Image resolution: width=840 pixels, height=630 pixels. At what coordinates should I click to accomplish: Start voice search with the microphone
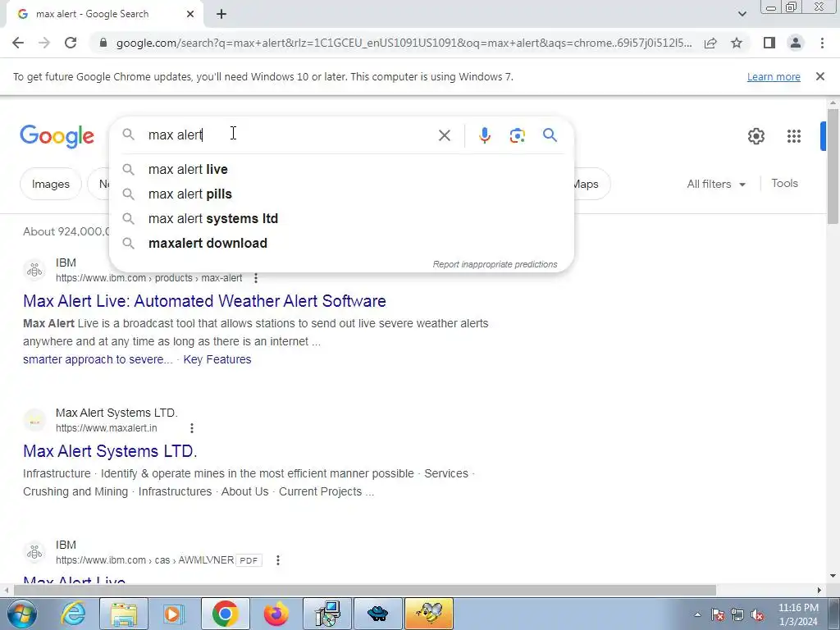[484, 135]
